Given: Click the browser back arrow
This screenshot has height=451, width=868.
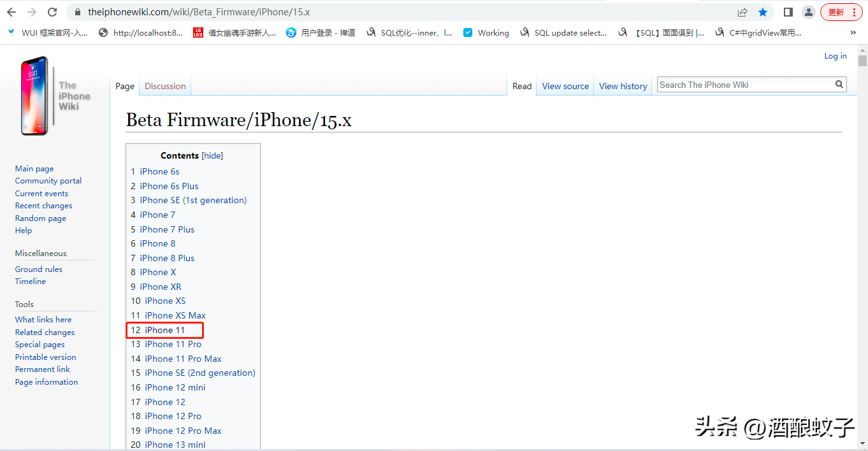Looking at the screenshot, I should pyautogui.click(x=11, y=12).
